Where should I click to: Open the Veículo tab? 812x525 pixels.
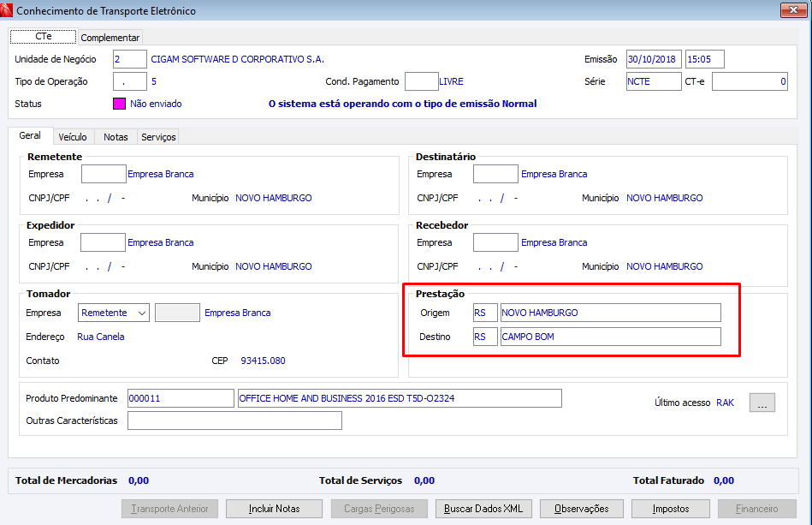pos(73,137)
